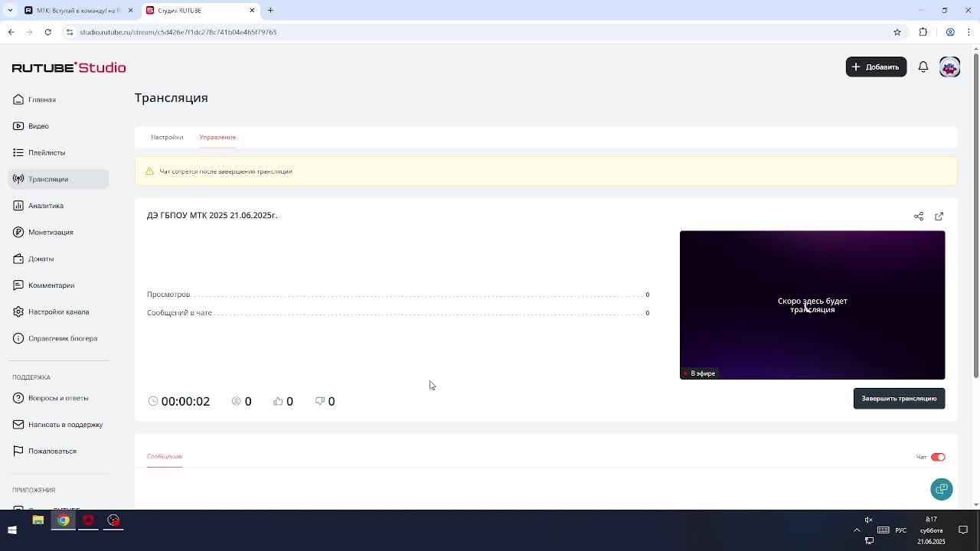Screen dimensions: 980x551
Task: Open the tab search dropdown arrow
Action: pyautogui.click(x=9, y=10)
